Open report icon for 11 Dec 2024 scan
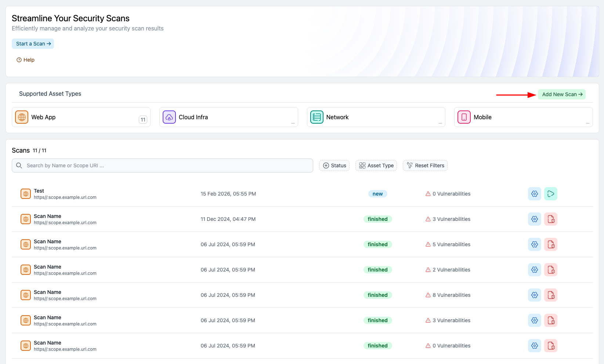Screen dimensions: 604x364 pyautogui.click(x=550, y=219)
